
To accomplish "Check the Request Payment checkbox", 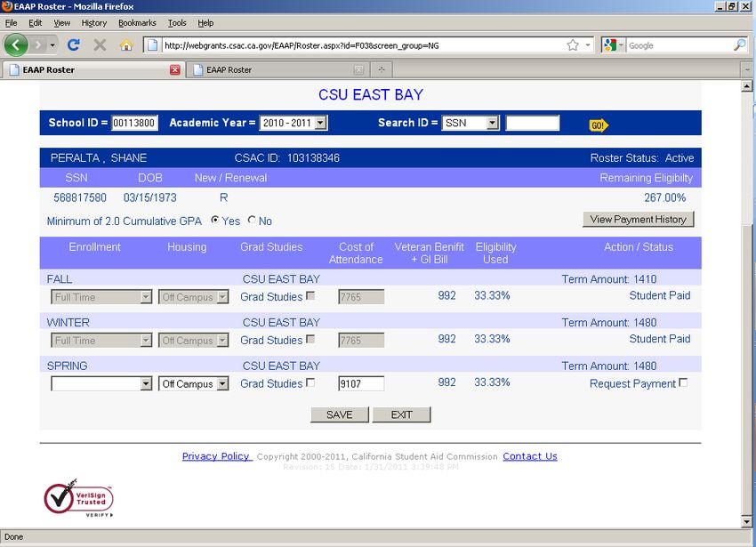I will [683, 383].
